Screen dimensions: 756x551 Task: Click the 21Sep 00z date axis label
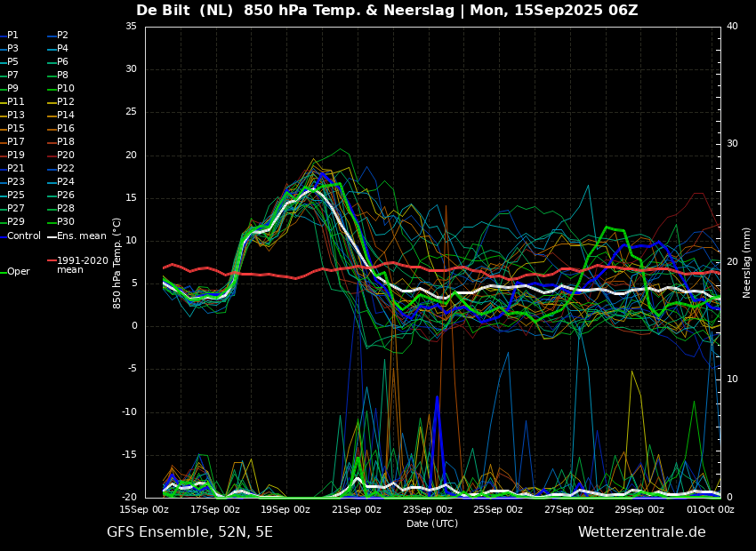pyautogui.click(x=356, y=509)
